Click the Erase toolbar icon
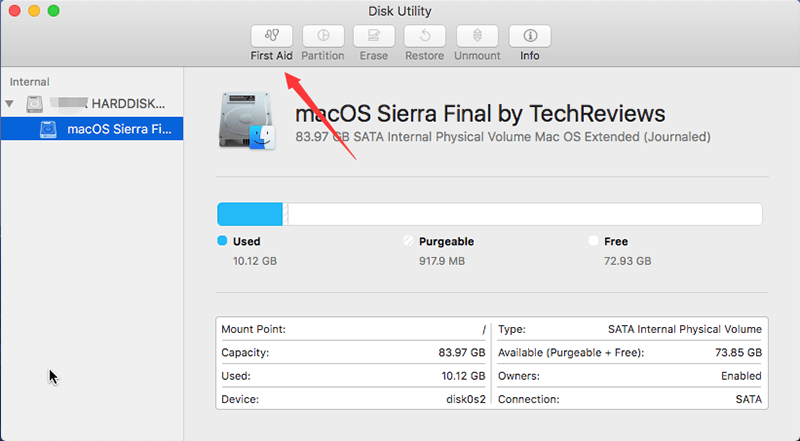Image resolution: width=800 pixels, height=441 pixels. 374,36
